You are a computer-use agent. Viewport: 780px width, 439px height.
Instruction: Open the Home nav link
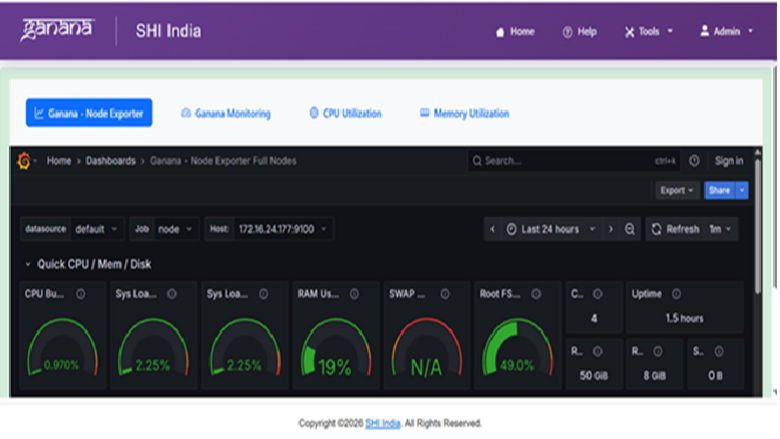tap(515, 32)
